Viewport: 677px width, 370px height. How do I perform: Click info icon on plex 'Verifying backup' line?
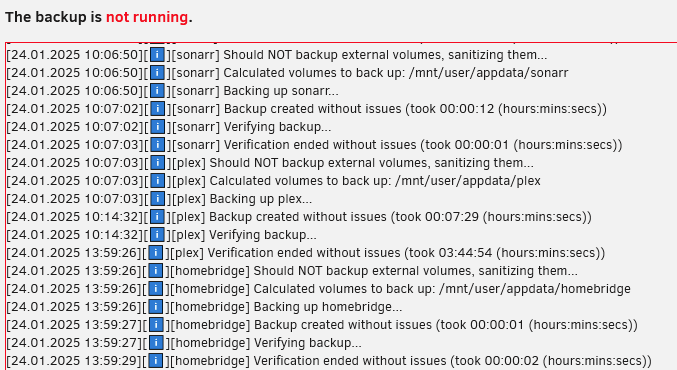pos(158,235)
